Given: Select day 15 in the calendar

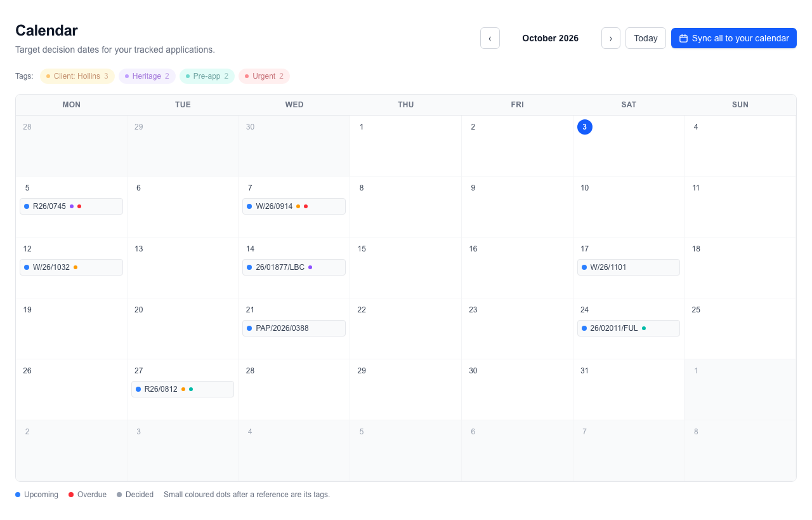Looking at the screenshot, I should pos(362,249).
